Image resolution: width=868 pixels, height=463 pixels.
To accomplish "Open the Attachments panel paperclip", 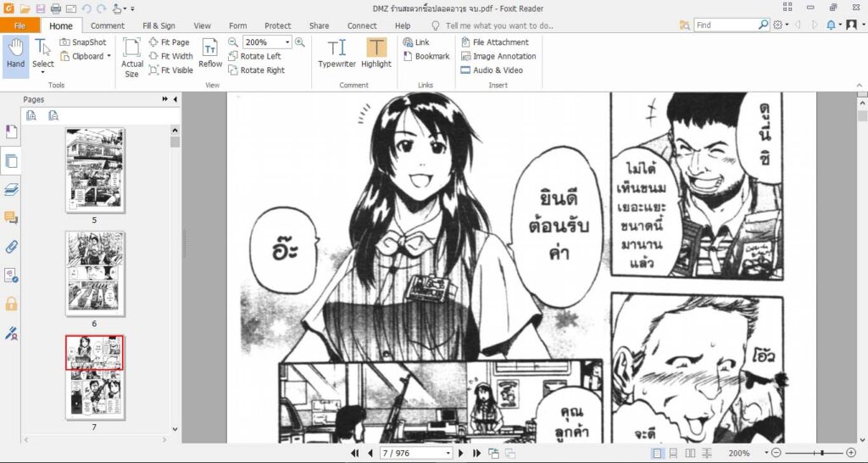I will [11, 247].
